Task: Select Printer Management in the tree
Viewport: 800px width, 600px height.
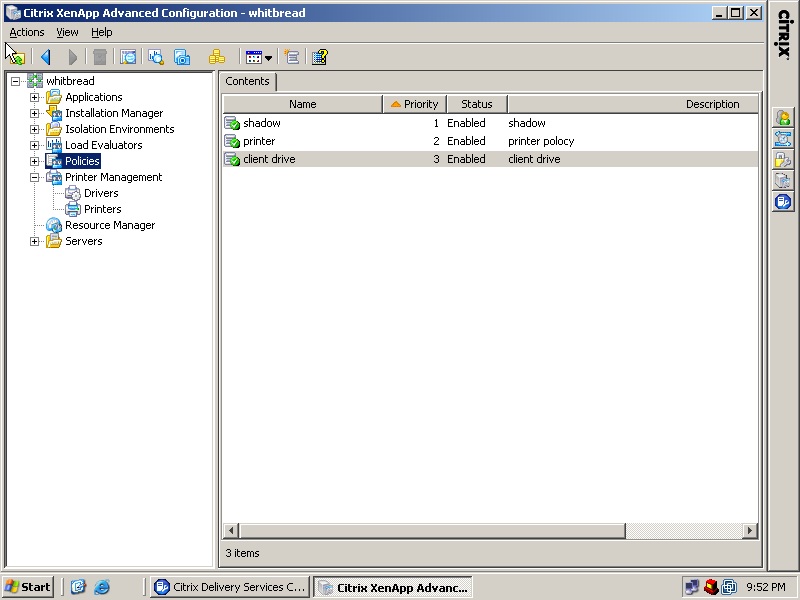Action: click(113, 178)
